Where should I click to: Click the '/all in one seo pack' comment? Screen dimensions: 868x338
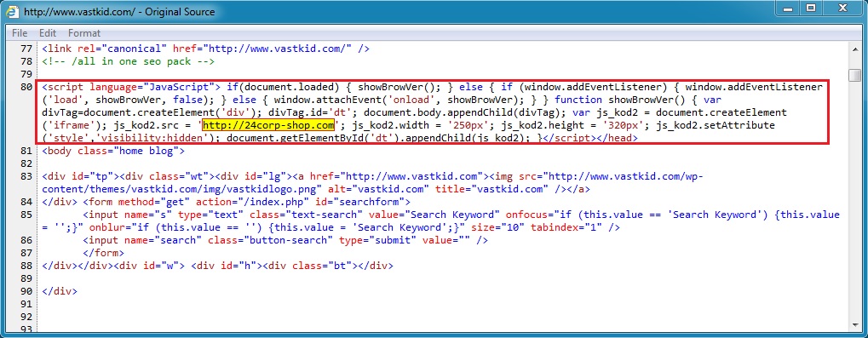(x=128, y=62)
